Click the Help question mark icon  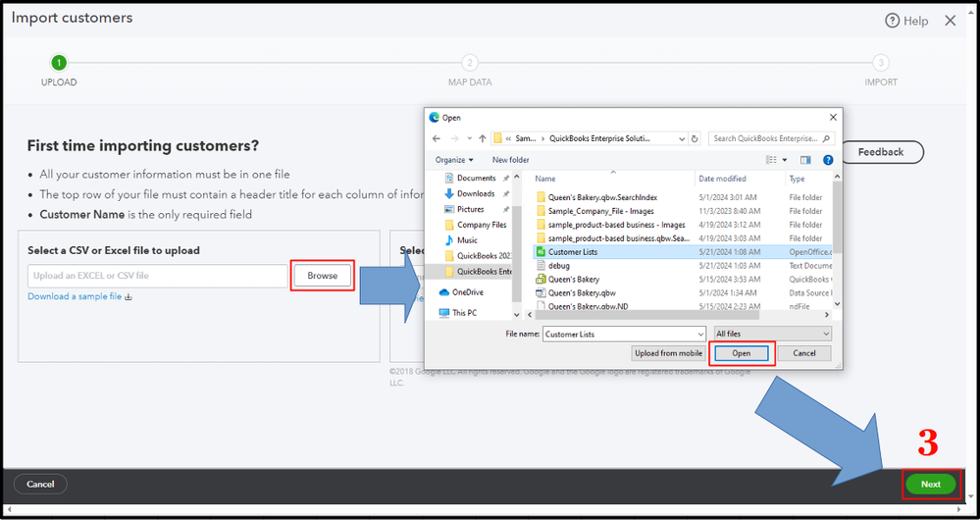(x=892, y=21)
